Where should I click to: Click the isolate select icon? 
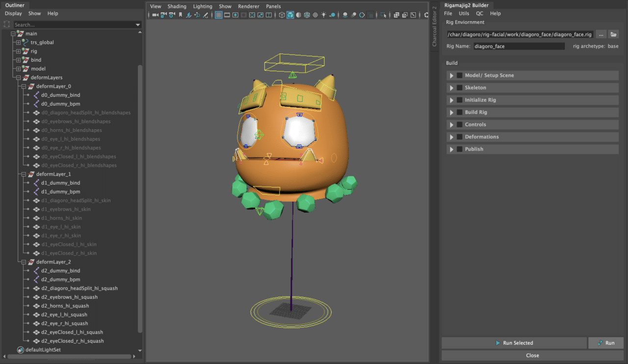click(x=383, y=15)
